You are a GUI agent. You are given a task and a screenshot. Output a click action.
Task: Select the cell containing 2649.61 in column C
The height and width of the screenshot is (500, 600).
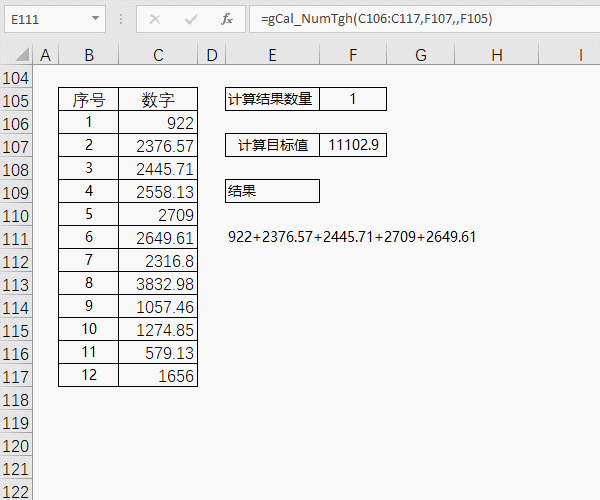(x=158, y=237)
